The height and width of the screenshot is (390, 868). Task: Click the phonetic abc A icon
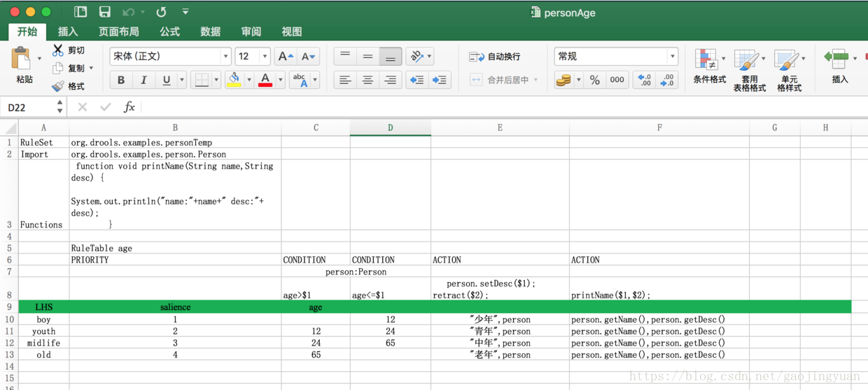click(x=300, y=80)
